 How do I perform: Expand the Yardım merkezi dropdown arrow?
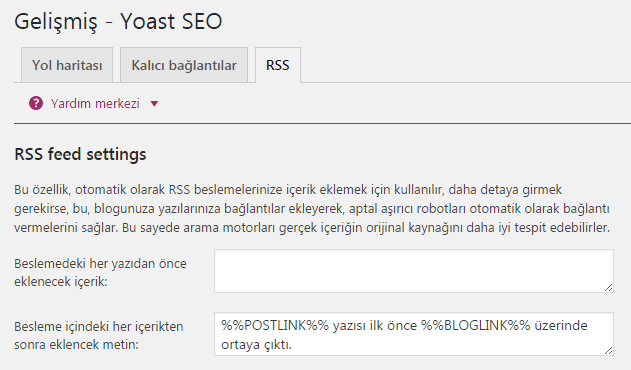pos(154,104)
